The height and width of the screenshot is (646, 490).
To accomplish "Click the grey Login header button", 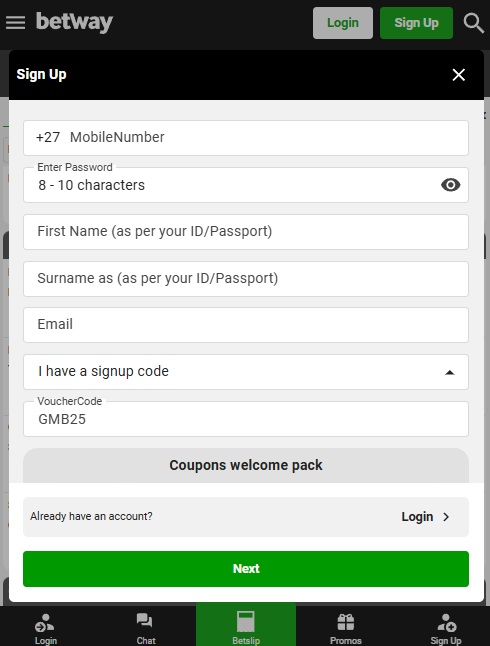I will click(x=343, y=23).
